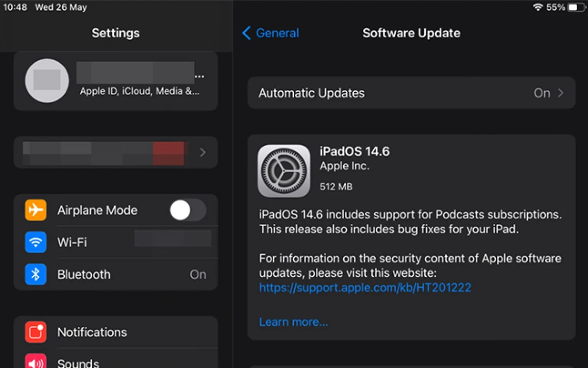Tap the Notifications red icon
The height and width of the screenshot is (368, 588).
pyautogui.click(x=36, y=332)
